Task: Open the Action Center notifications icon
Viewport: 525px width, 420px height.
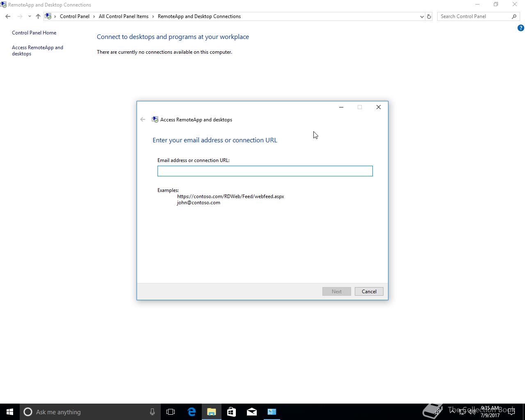Action: (x=511, y=412)
